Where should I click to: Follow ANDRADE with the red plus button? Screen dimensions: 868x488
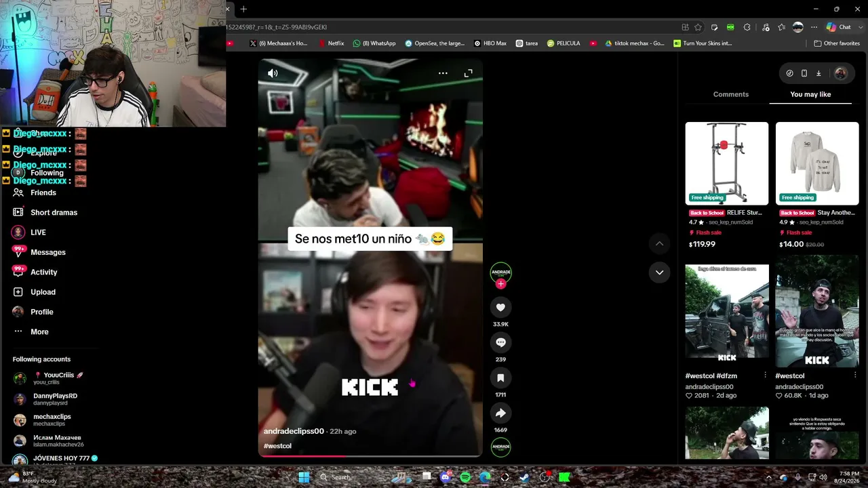[500, 284]
